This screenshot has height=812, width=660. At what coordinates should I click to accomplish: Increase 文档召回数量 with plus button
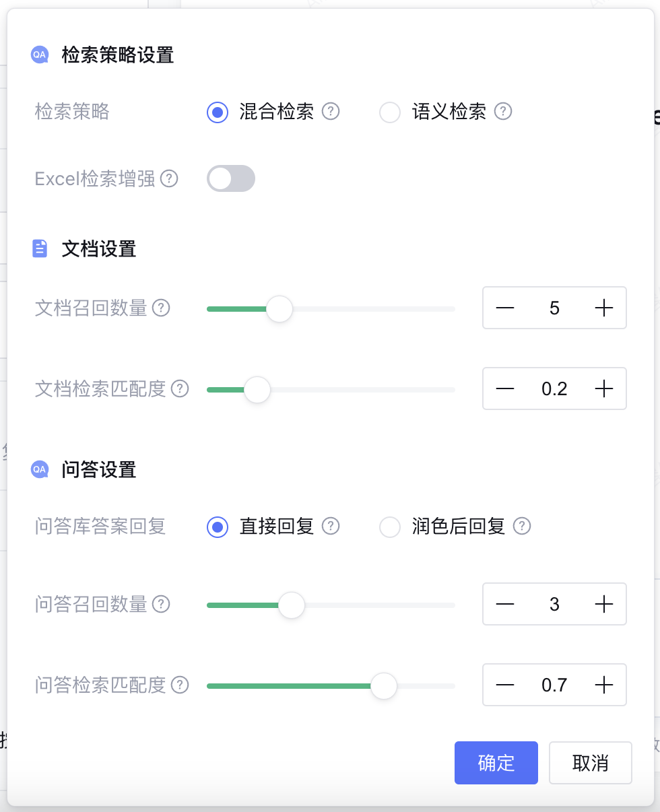pos(604,308)
